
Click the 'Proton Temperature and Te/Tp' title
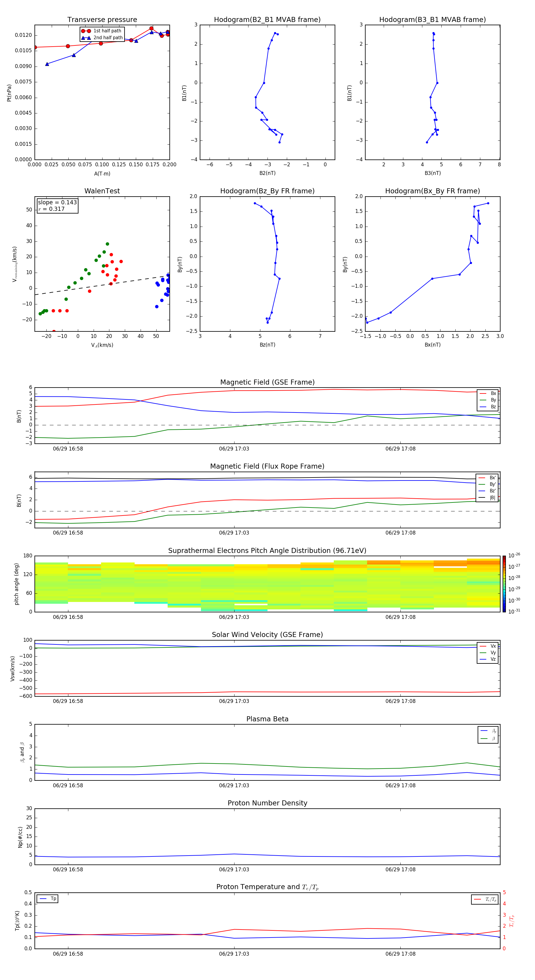(267, 887)
